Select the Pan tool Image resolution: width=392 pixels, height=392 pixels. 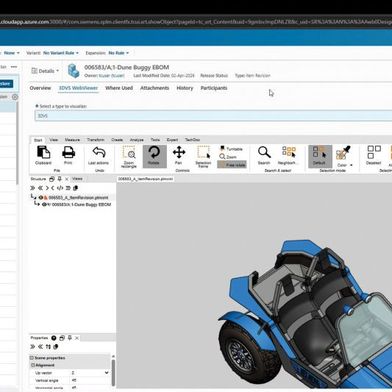179,155
